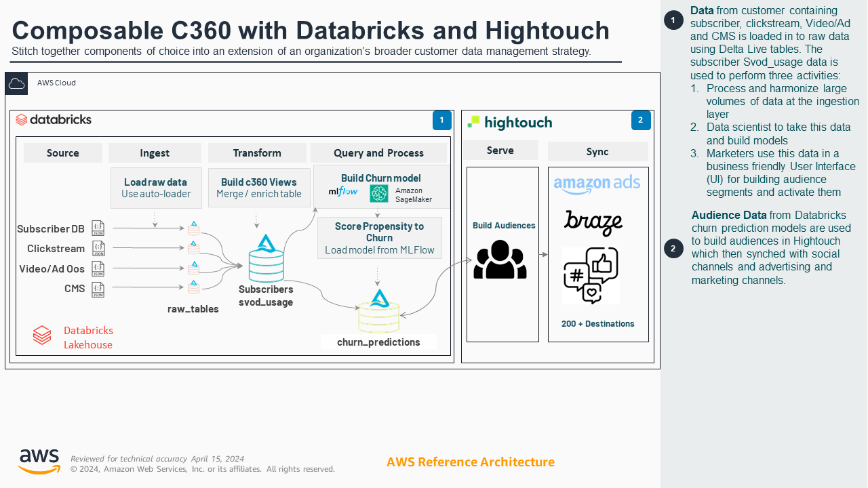Screen dimensions: 868x488
Task: Click the amazon ads logo
Action: pos(597,184)
